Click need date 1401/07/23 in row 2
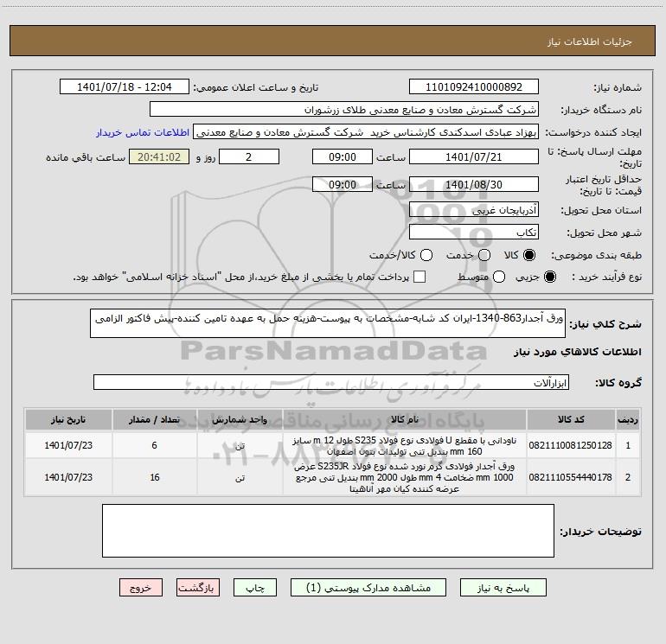The width and height of the screenshot is (666, 644). pos(68,477)
